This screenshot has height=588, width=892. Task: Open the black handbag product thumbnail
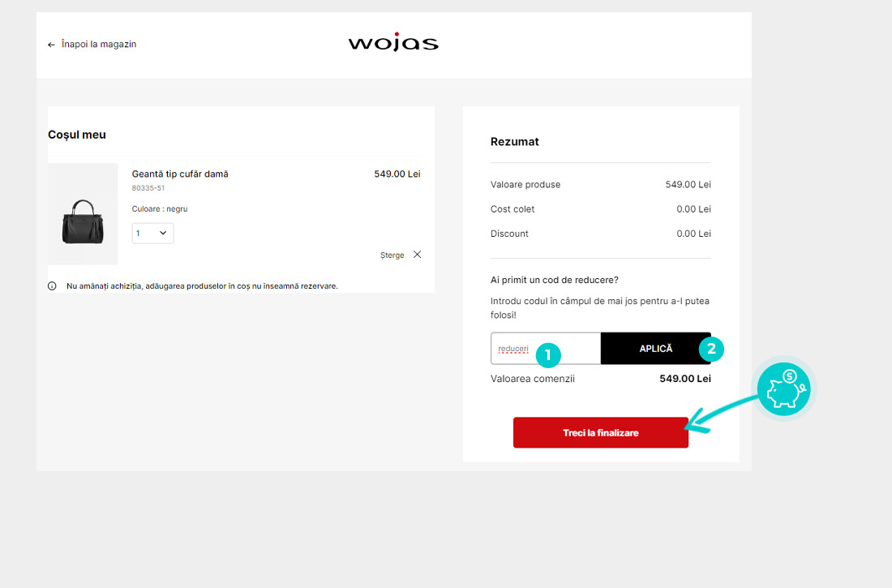point(83,215)
